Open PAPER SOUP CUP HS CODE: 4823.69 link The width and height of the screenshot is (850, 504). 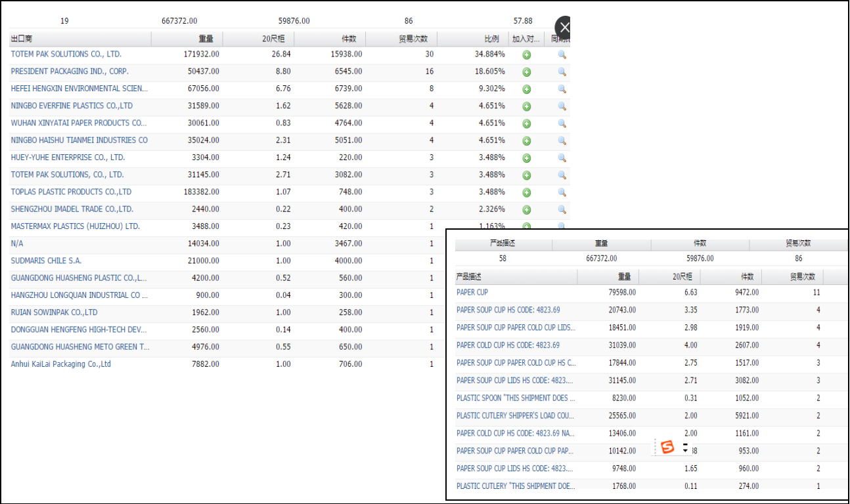pos(508,310)
